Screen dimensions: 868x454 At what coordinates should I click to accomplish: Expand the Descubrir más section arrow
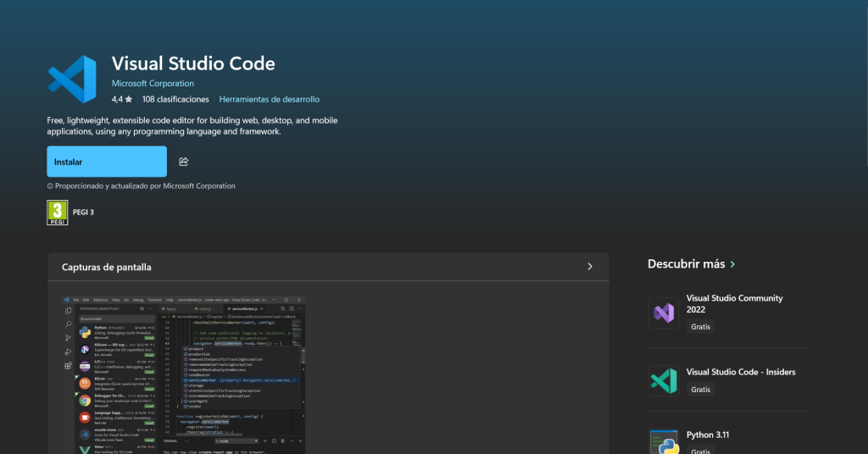[732, 264]
